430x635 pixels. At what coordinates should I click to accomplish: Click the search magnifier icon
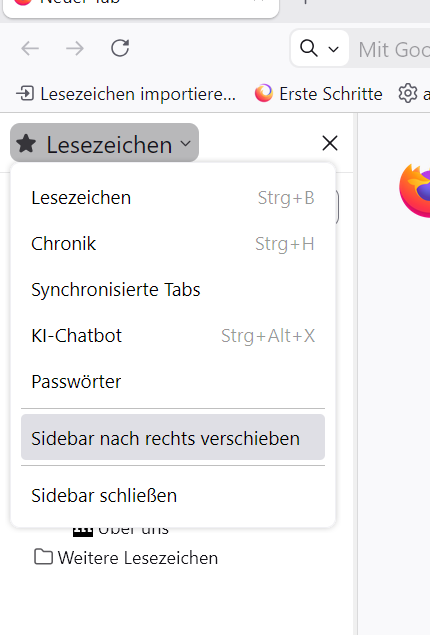click(x=309, y=48)
